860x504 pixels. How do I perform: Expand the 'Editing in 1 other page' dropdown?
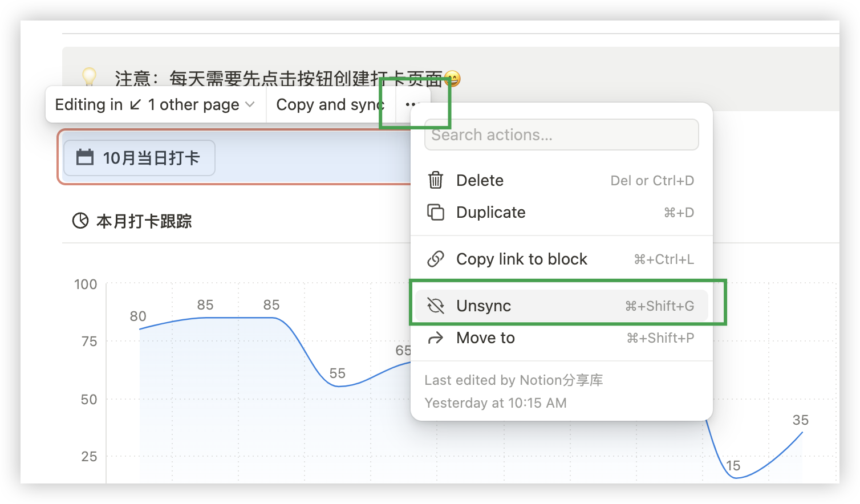pyautogui.click(x=155, y=104)
